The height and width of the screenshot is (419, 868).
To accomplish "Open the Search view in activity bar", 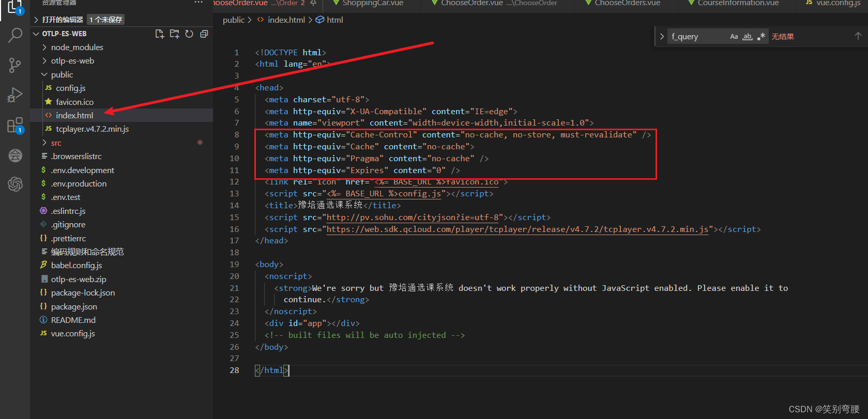I will (x=15, y=35).
